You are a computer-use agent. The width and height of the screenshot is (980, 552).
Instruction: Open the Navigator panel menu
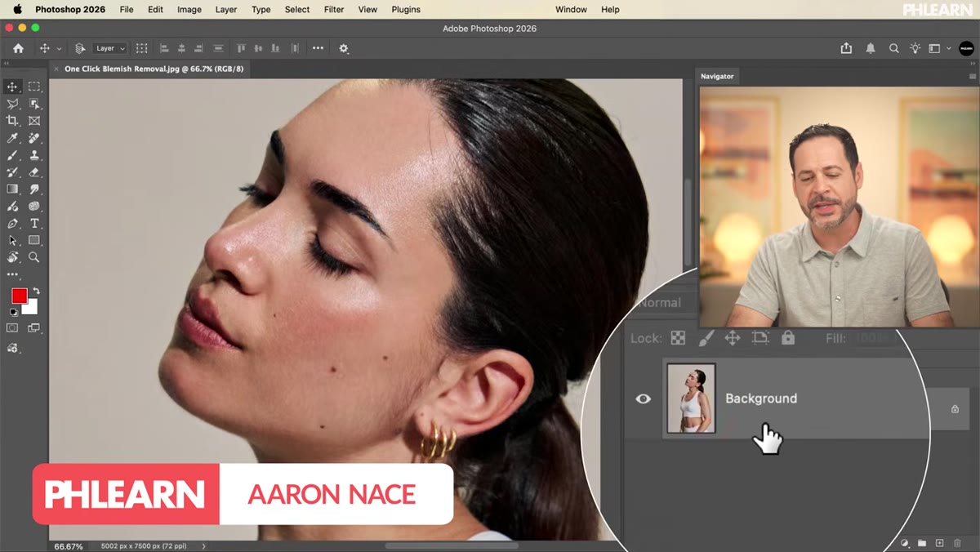(972, 76)
